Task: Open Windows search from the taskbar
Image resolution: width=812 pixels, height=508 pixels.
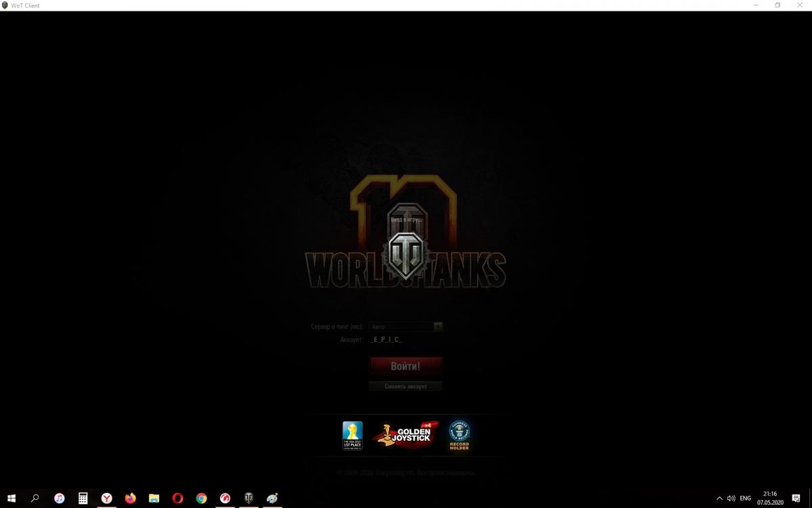Action: pos(35,499)
